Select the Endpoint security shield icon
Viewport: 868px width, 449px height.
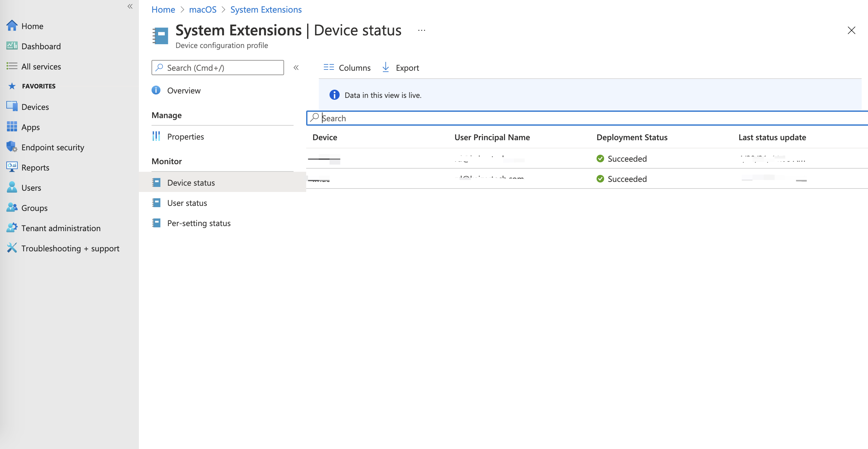[x=12, y=147]
